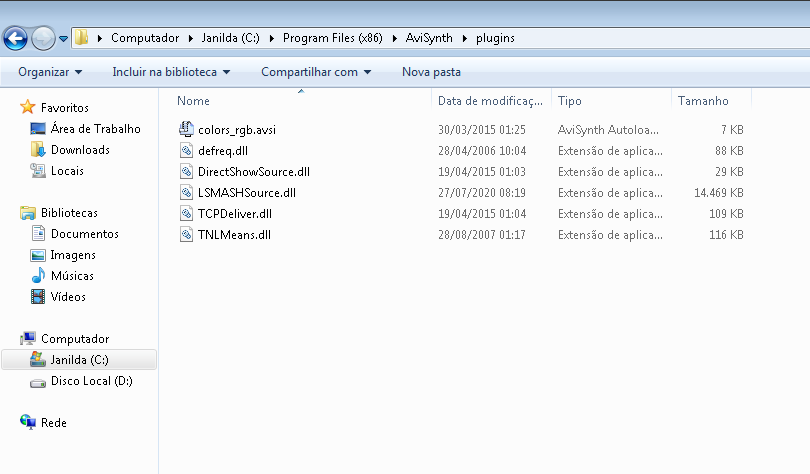Click the Computador icon in sidebar
Image resolution: width=810 pixels, height=474 pixels.
pyautogui.click(x=28, y=339)
